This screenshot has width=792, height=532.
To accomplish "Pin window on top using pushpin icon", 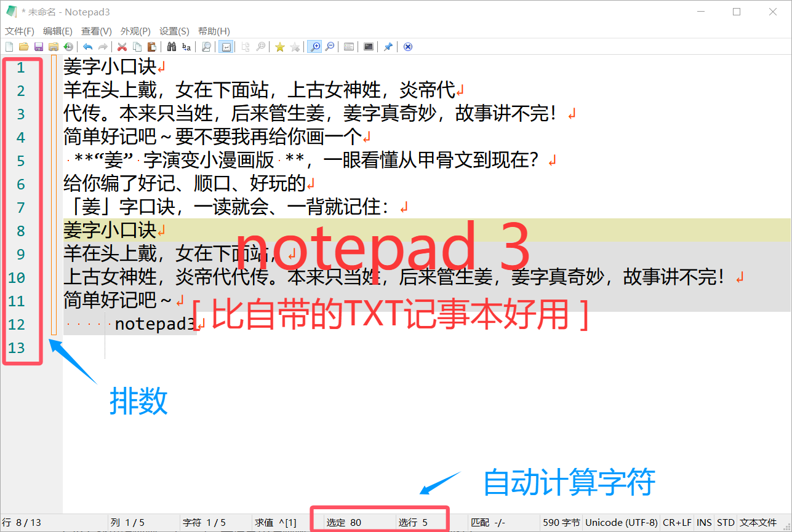I will pyautogui.click(x=388, y=46).
